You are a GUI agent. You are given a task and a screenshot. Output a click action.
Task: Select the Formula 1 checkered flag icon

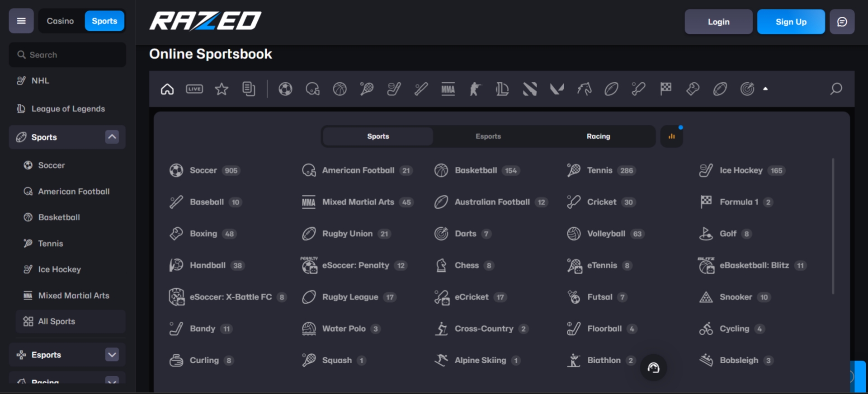pos(665,89)
